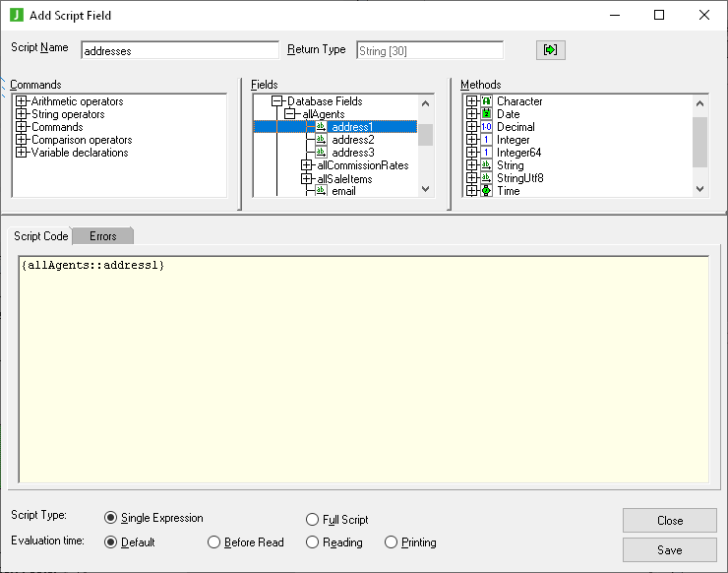728x573 pixels.
Task: Select the Full Script radio button
Action: (x=313, y=519)
